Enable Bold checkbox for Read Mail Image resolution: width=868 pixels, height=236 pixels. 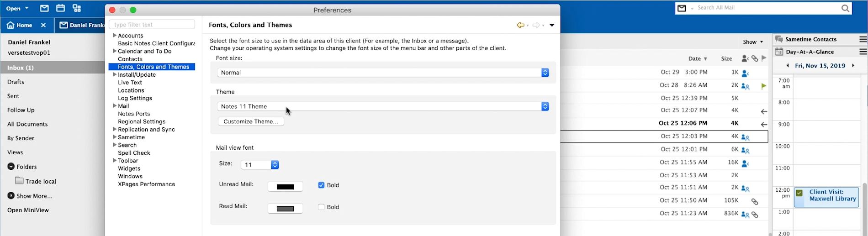(x=321, y=207)
